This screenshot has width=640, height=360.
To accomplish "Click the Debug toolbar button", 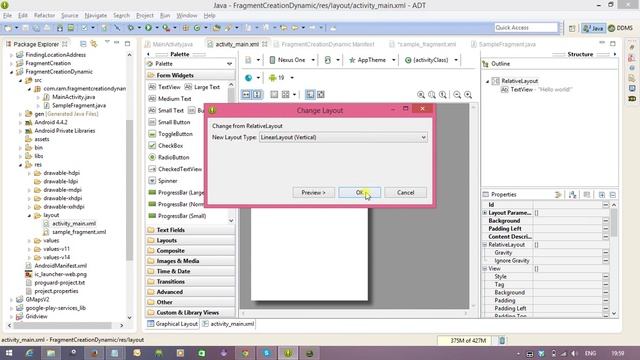I will (131, 28).
